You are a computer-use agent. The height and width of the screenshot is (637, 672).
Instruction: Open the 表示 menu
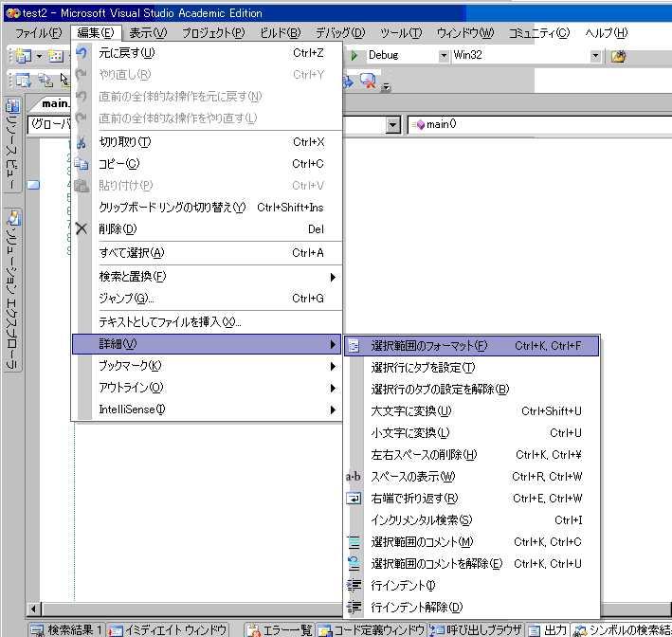(148, 32)
